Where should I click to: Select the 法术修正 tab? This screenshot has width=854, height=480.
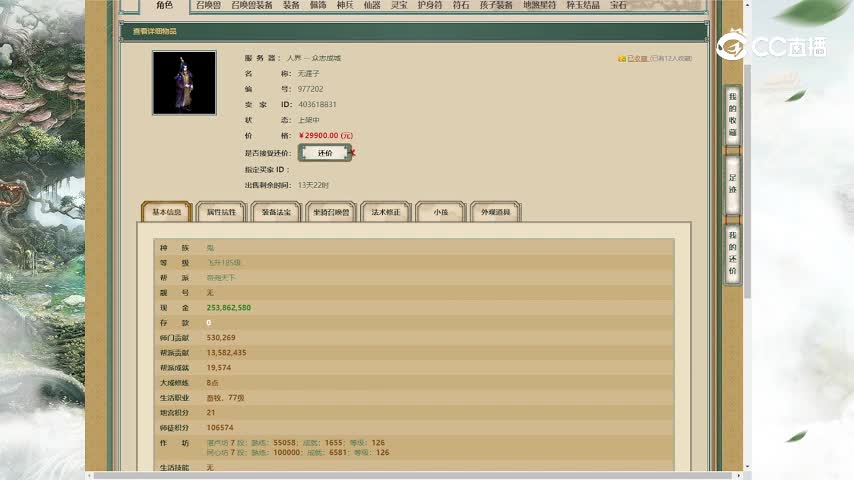tap(386, 212)
